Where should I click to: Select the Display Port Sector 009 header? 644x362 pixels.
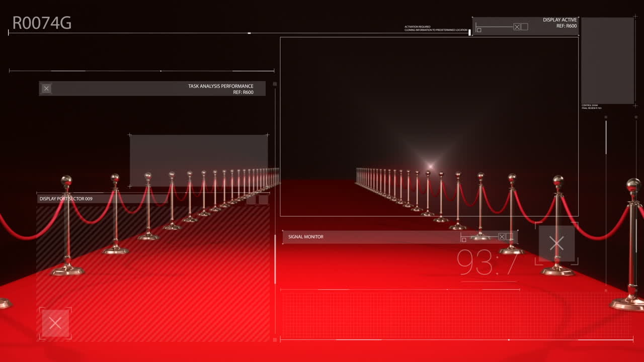click(66, 199)
